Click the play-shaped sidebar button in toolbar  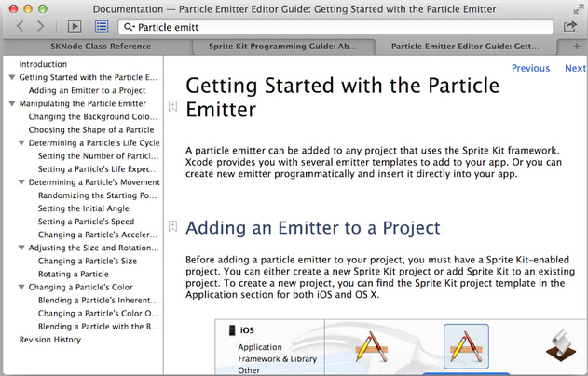coord(75,27)
